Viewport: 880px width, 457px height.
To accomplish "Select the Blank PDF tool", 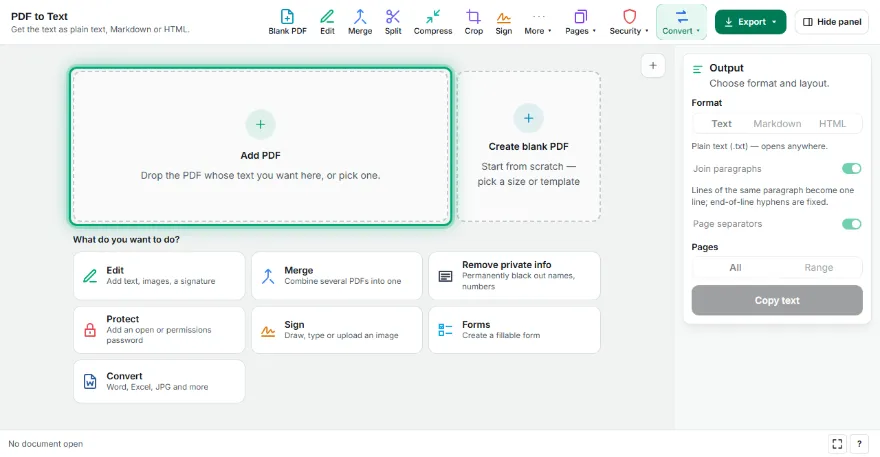I will 287,22.
